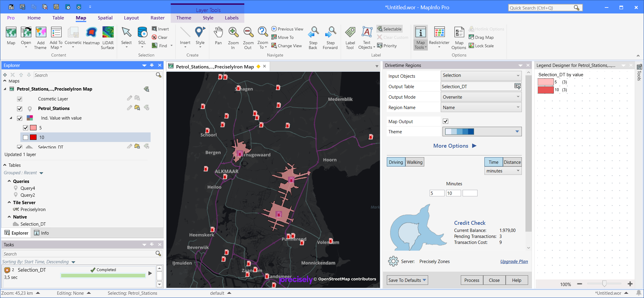Click Close in Drivetime Regions panel
Viewport: 644px width, 298px height.
[494, 280]
